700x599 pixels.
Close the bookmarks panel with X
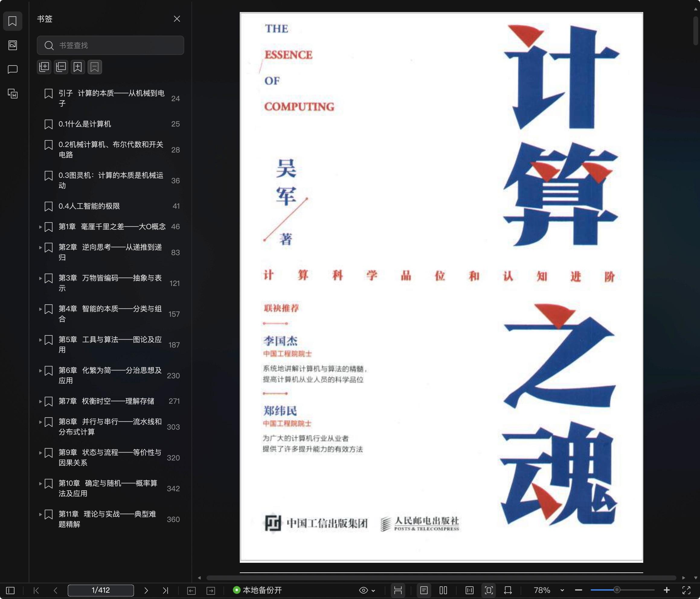tap(177, 19)
